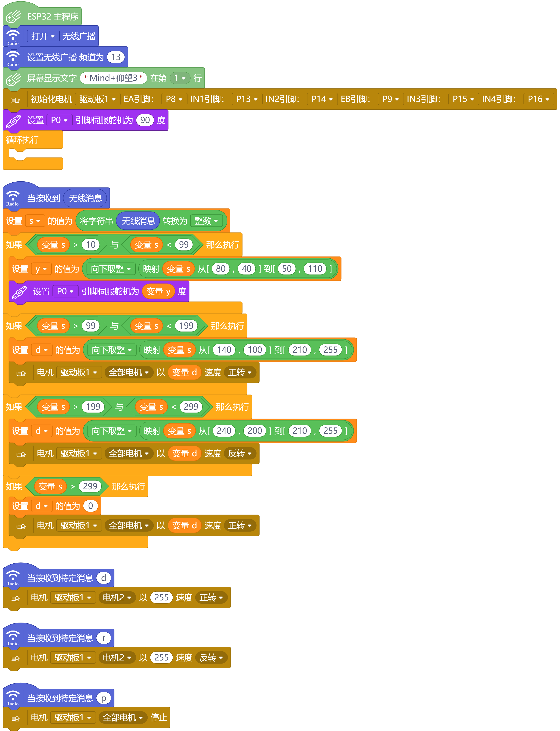This screenshot has height=731, width=560.
Task: Click motor icon on 电机2 255 反转 block
Action: [x=15, y=659]
